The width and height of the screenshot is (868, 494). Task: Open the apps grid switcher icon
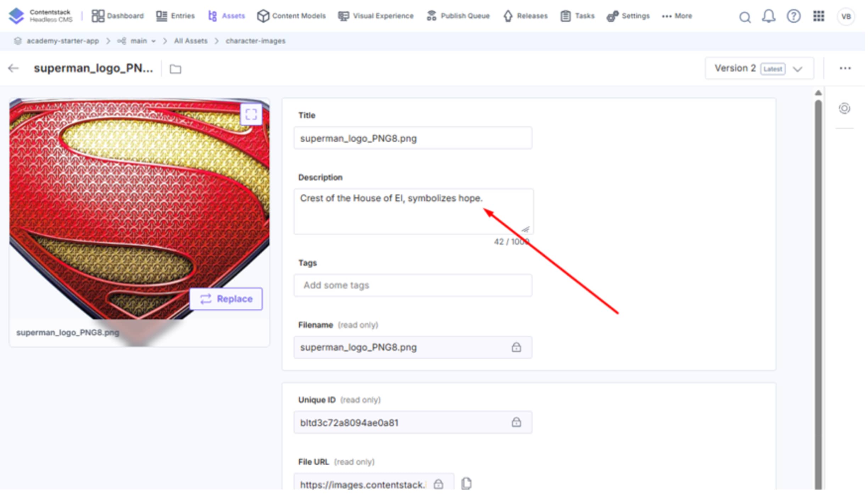coord(819,16)
